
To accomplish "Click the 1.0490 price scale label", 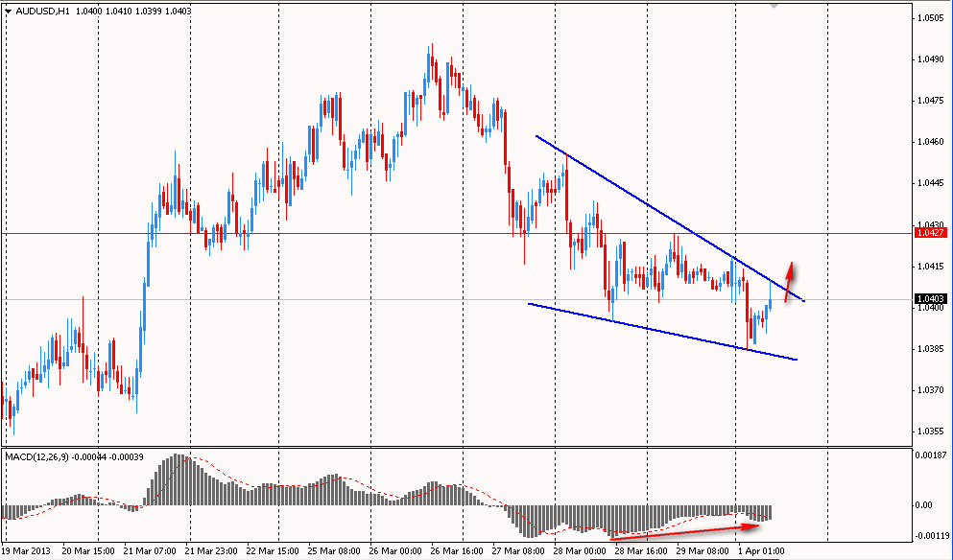I will pyautogui.click(x=931, y=58).
